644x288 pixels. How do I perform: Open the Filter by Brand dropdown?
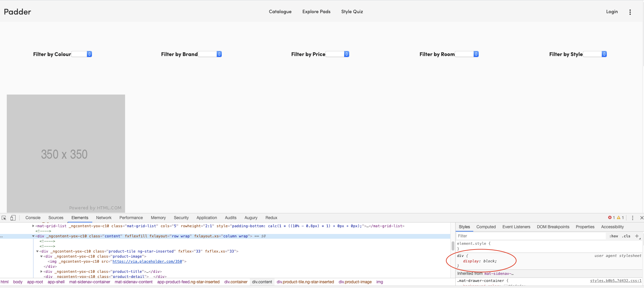pyautogui.click(x=210, y=54)
